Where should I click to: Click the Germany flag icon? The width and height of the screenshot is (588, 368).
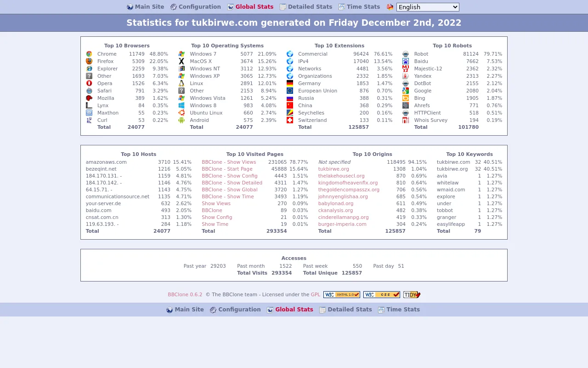click(x=290, y=83)
